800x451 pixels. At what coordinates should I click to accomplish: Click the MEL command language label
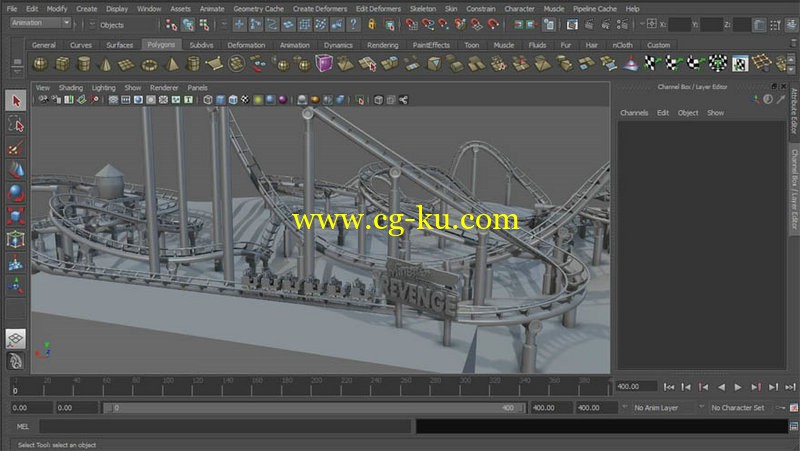tap(23, 427)
